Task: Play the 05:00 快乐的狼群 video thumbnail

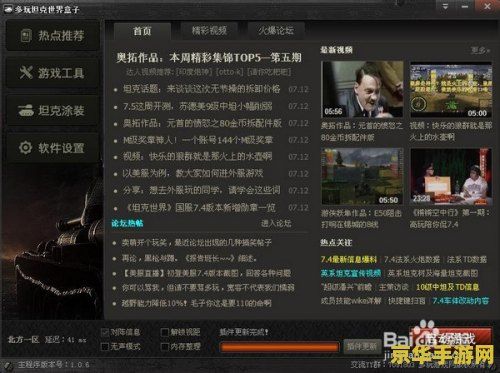Action: click(451, 89)
